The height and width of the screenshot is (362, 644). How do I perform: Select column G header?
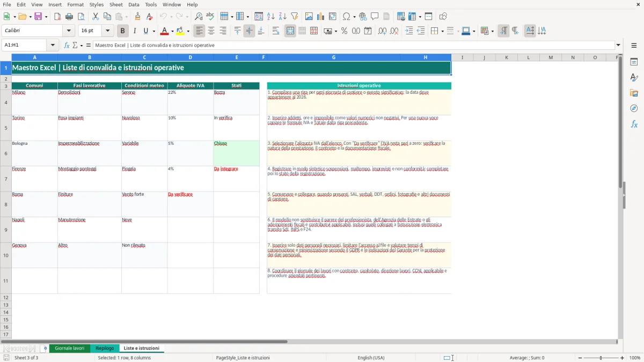point(333,57)
